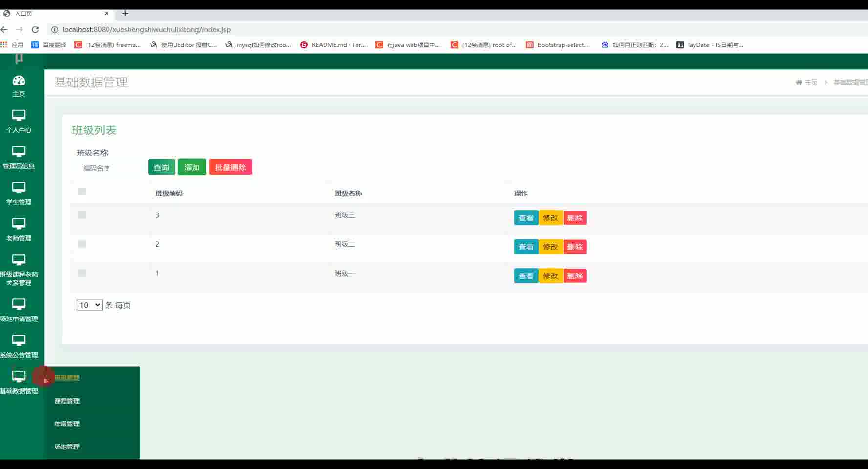Open the UEditor bookmark
This screenshot has height=469, width=868.
tap(184, 45)
